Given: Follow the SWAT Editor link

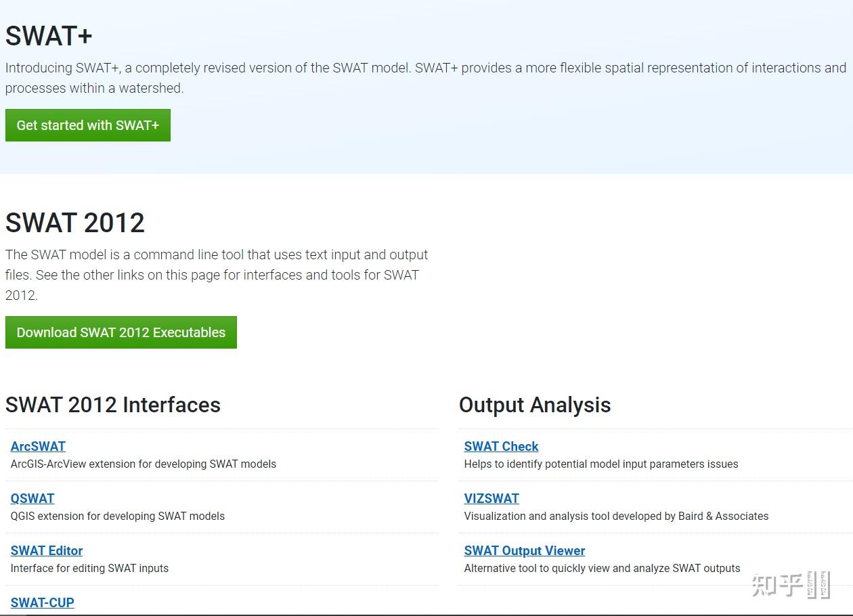Looking at the screenshot, I should pyautogui.click(x=47, y=550).
